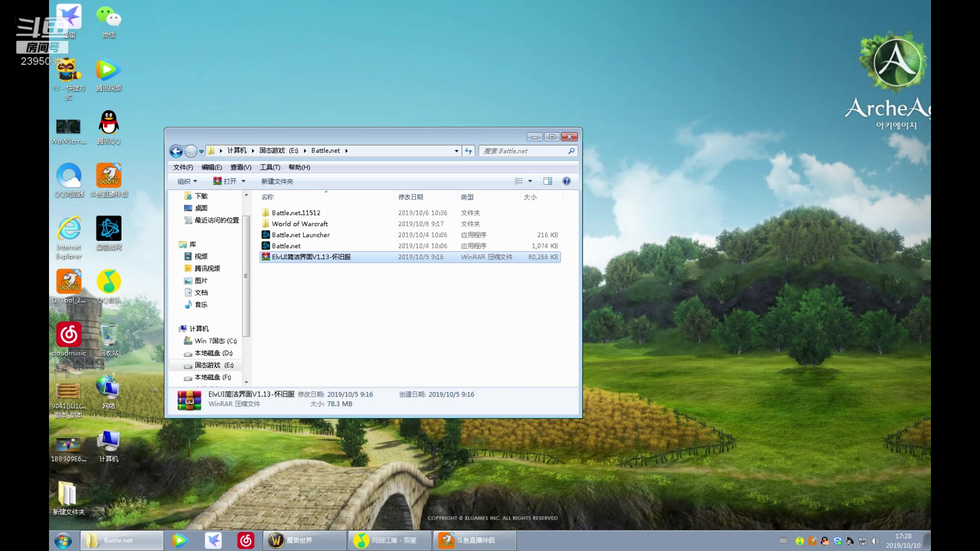Open the Explorer help icon

pyautogui.click(x=566, y=181)
